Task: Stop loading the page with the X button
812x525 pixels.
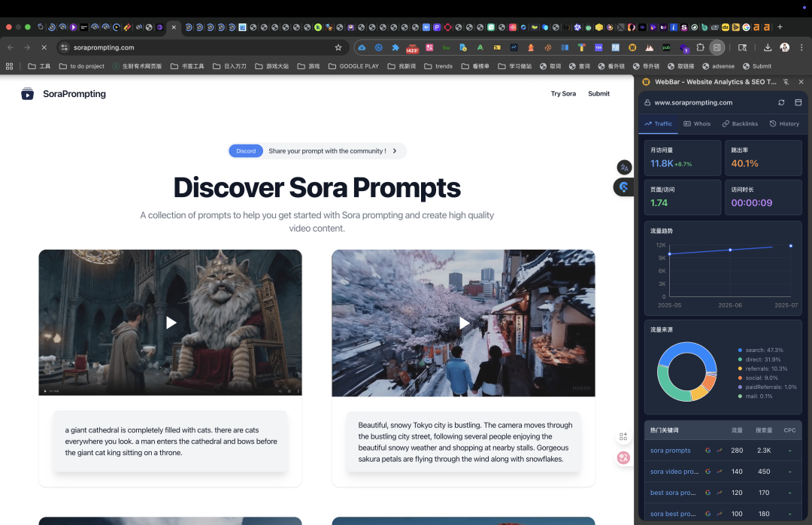Action: click(x=44, y=47)
